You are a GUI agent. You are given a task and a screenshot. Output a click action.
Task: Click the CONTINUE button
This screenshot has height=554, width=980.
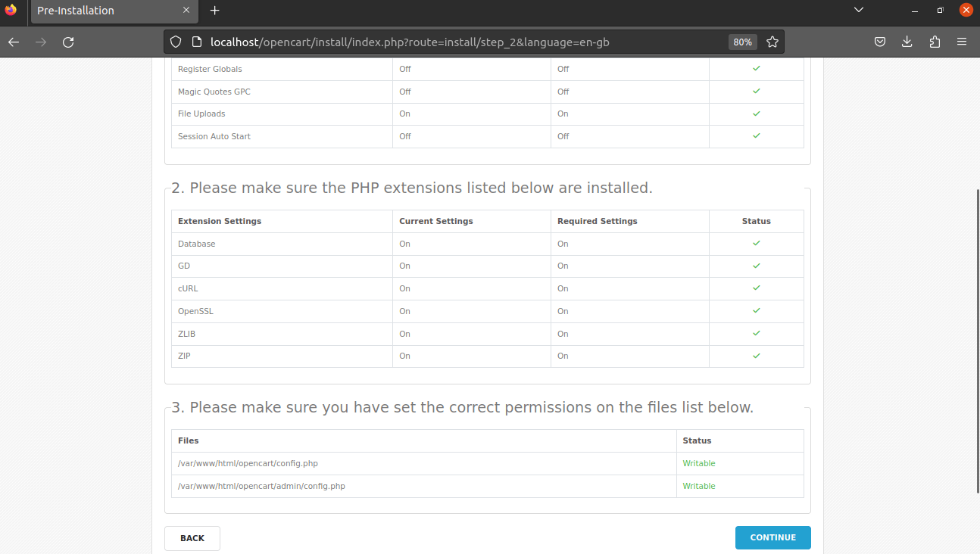[772, 537]
